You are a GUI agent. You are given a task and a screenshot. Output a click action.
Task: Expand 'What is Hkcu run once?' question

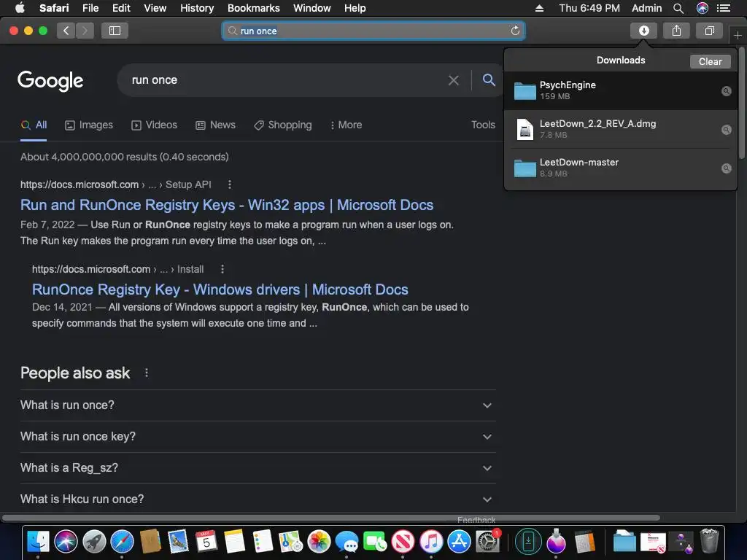pyautogui.click(x=258, y=499)
